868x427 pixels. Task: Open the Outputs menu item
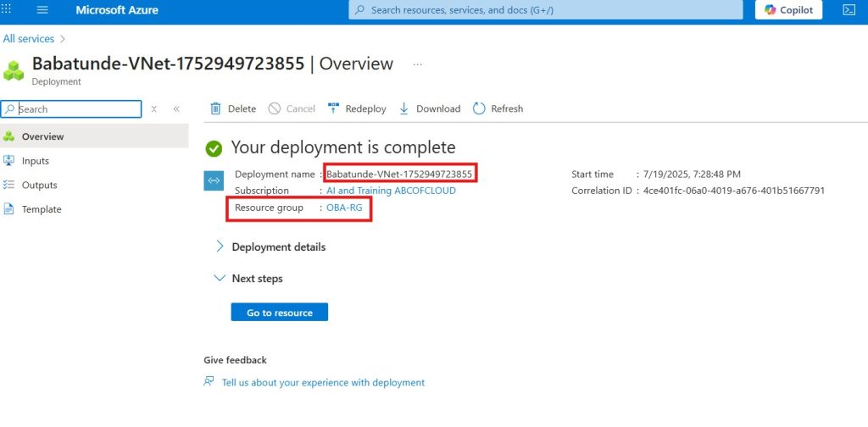tap(39, 185)
